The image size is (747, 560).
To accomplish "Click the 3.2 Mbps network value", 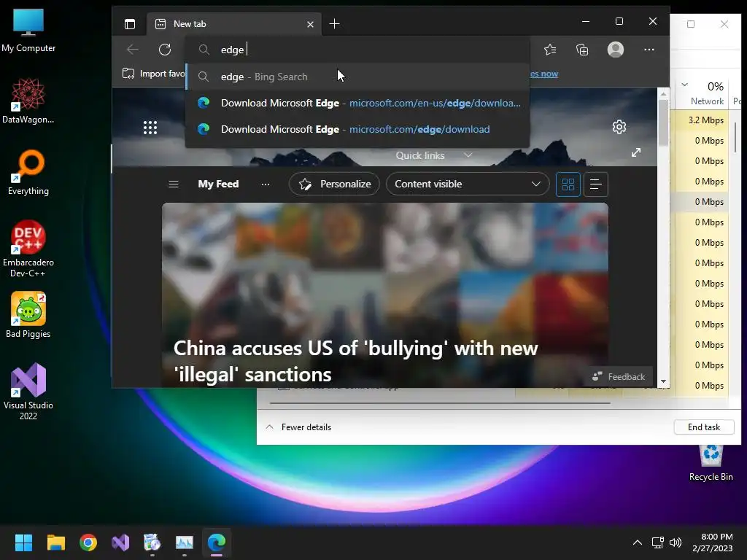I will [x=705, y=120].
